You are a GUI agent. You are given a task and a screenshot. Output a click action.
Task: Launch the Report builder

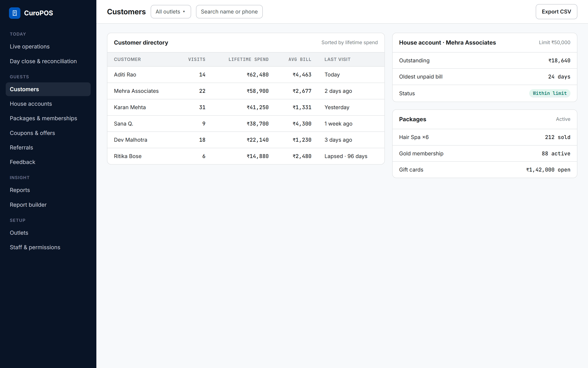[48, 205]
